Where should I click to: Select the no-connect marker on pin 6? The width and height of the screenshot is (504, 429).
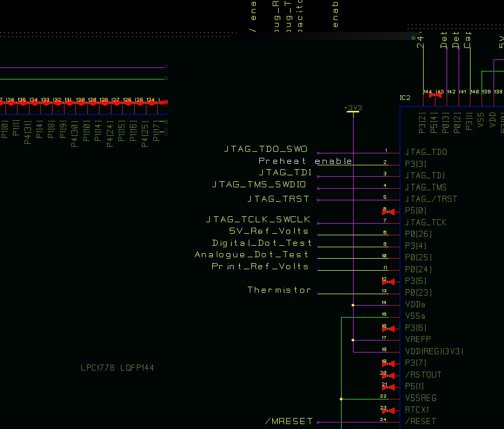click(388, 212)
